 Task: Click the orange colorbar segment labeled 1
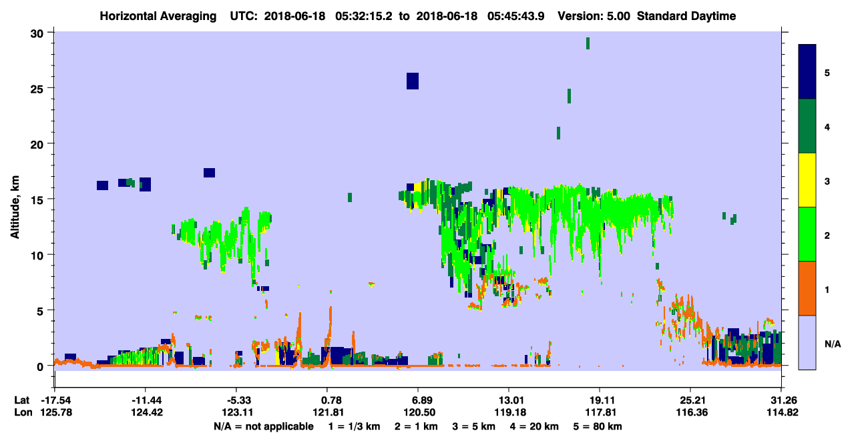point(807,288)
